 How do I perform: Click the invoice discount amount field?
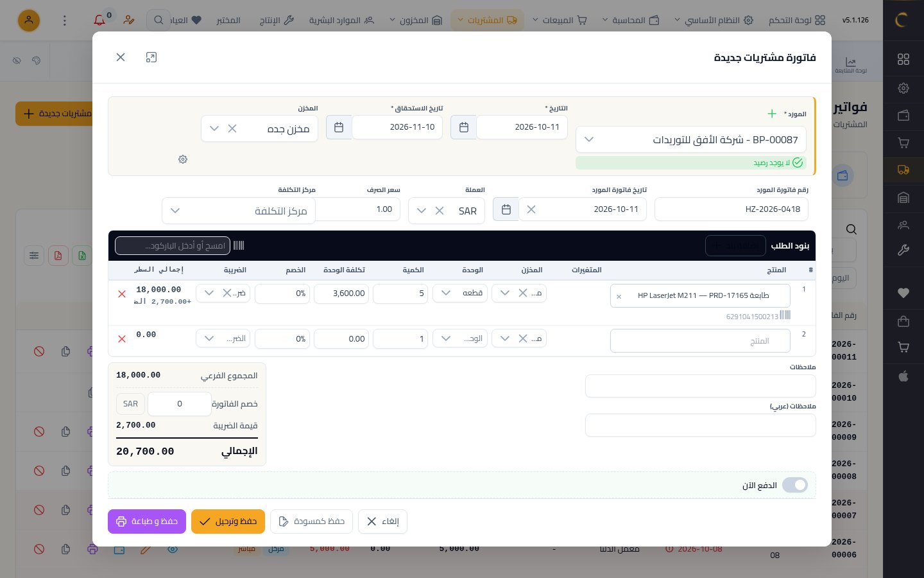180,404
